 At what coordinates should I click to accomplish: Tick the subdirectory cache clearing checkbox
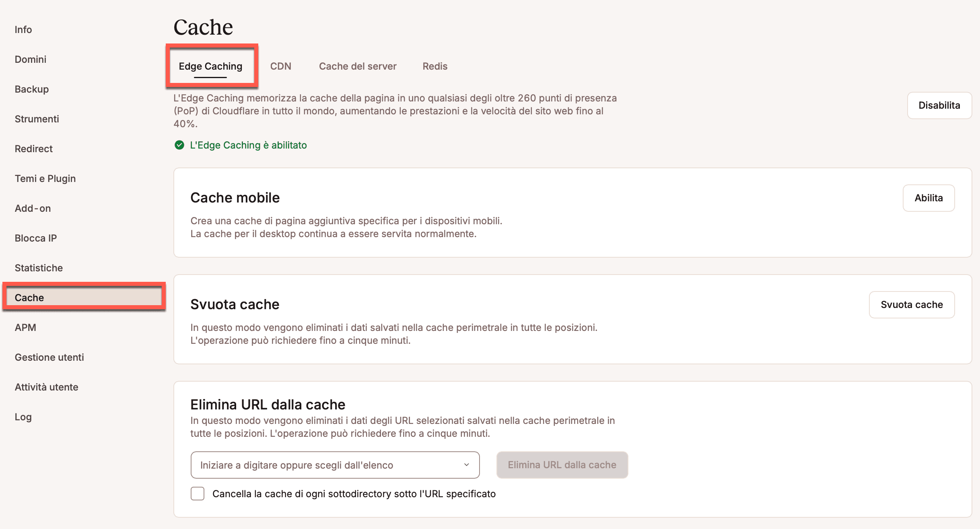point(198,494)
